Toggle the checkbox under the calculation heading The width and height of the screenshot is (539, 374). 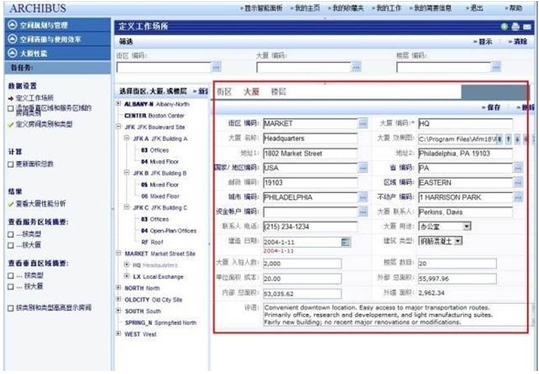(11, 164)
